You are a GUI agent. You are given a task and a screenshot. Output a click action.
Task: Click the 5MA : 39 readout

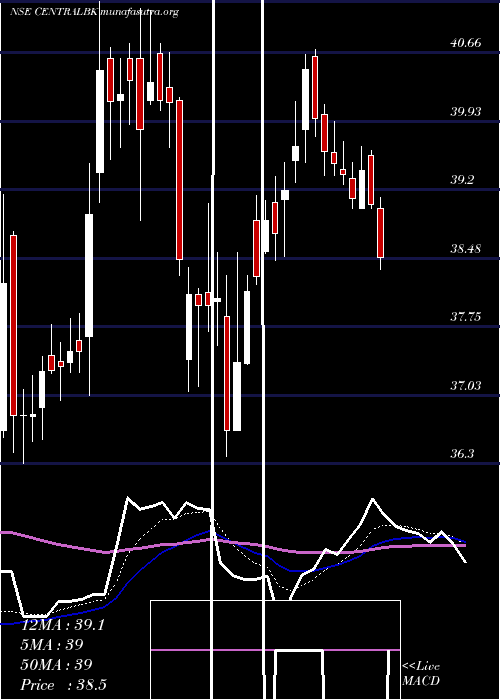(x=52, y=645)
